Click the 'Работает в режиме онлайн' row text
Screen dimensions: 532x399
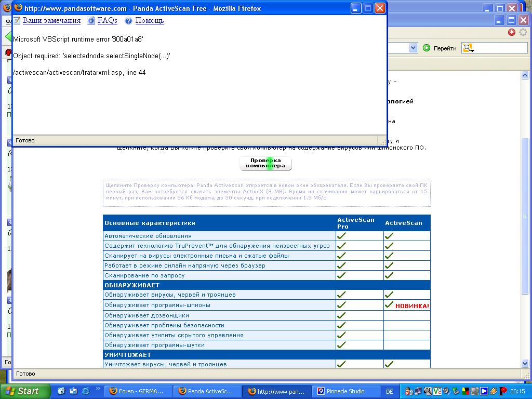[185, 265]
